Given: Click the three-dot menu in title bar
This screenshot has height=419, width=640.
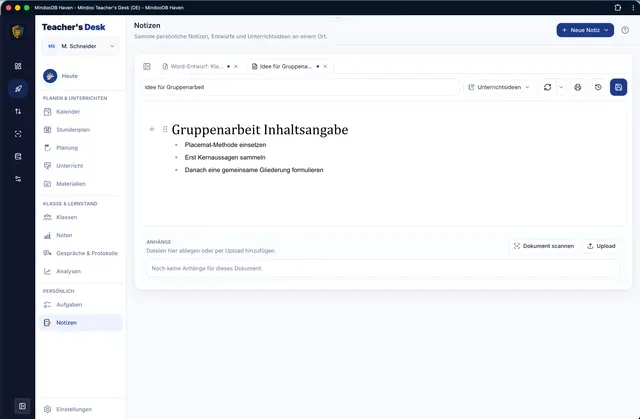Looking at the screenshot, I should (x=633, y=7).
